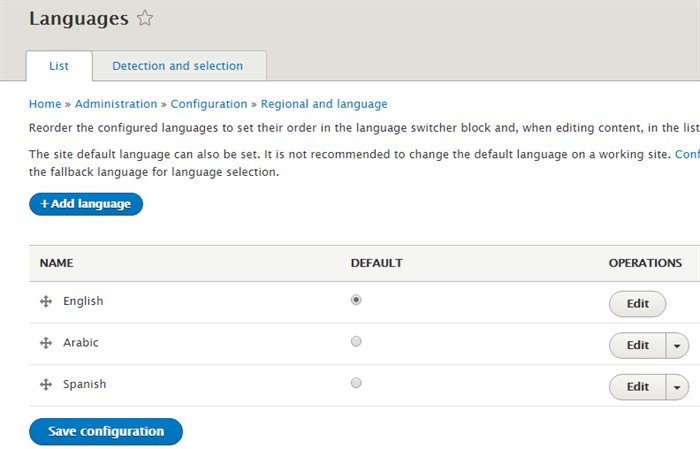The width and height of the screenshot is (700, 449).
Task: Open the Detection and selection tab
Action: coord(177,66)
